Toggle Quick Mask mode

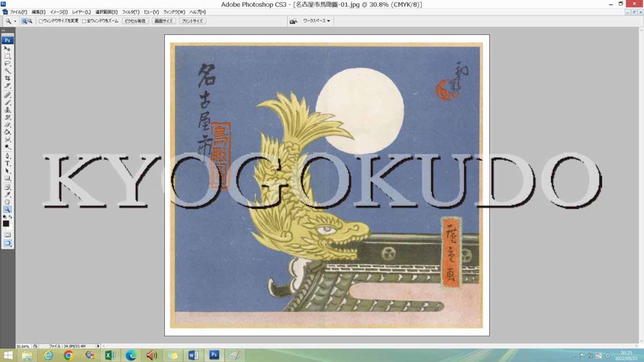coord(8,234)
